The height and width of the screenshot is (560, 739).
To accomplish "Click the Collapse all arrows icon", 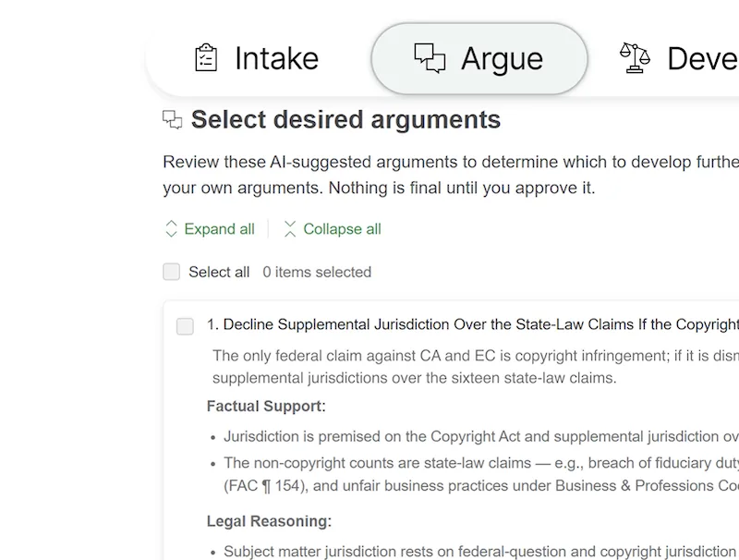I will click(x=290, y=228).
